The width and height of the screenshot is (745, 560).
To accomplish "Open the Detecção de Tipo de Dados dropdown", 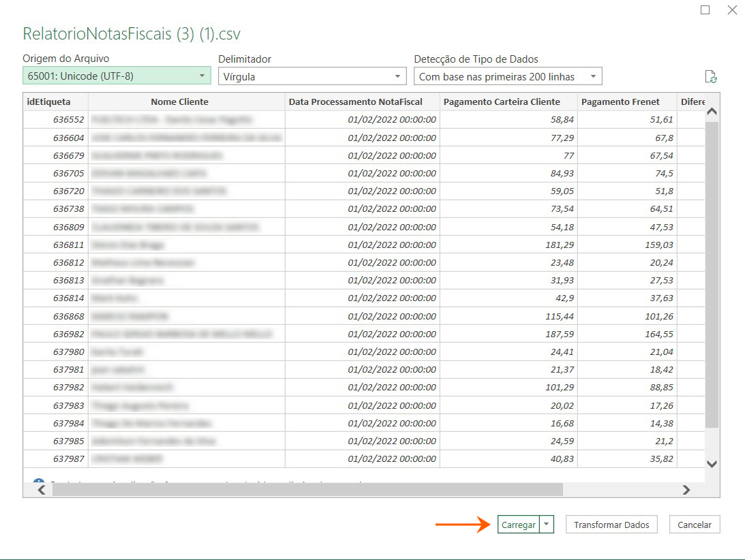I will tap(592, 76).
